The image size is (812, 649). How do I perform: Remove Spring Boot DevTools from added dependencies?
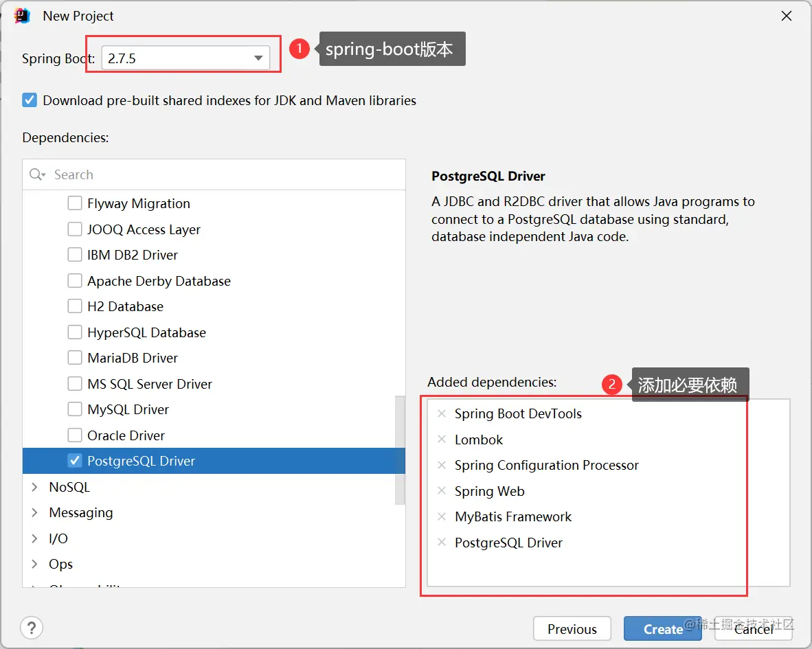pos(442,413)
